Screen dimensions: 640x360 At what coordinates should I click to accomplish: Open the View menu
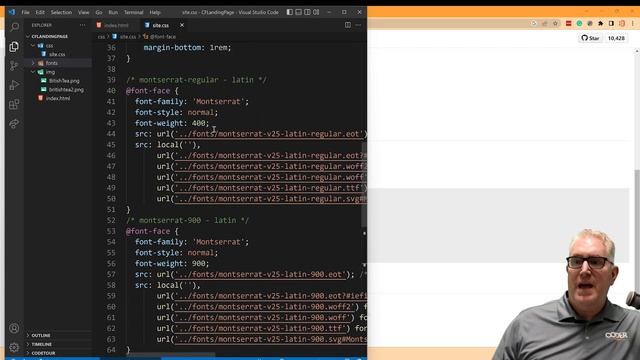point(84,12)
